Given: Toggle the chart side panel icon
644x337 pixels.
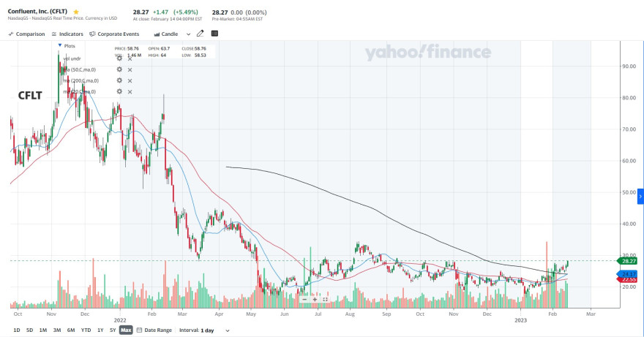Looking at the screenshot, I should point(214,34).
